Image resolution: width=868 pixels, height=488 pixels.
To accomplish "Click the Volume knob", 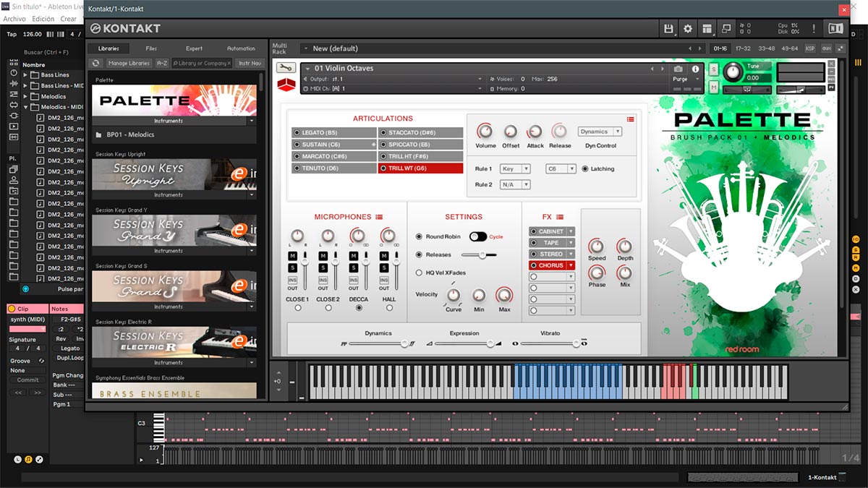I will (x=485, y=132).
